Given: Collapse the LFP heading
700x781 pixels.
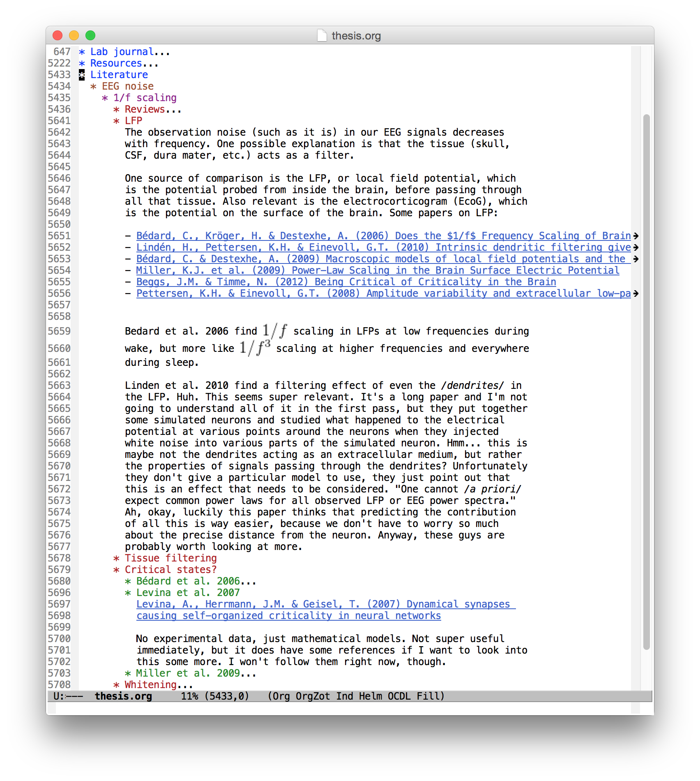Looking at the screenshot, I should click(x=128, y=121).
